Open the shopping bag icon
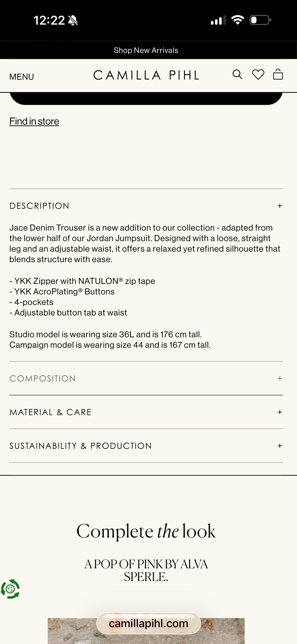This screenshot has height=644, width=297. [278, 74]
